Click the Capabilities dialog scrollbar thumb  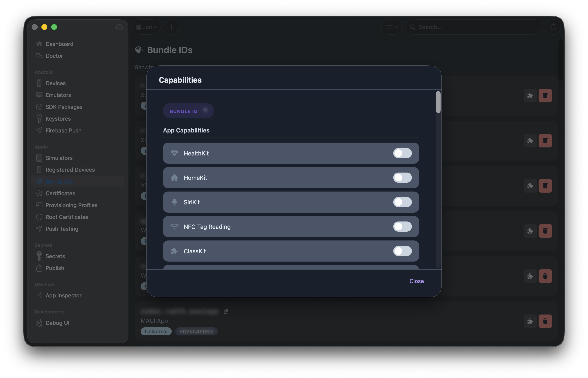point(438,102)
